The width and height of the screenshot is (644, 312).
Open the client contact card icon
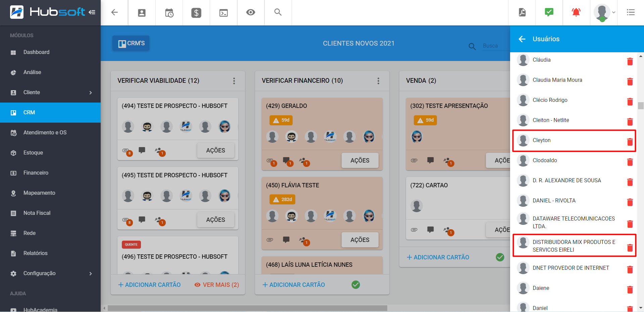click(x=142, y=13)
